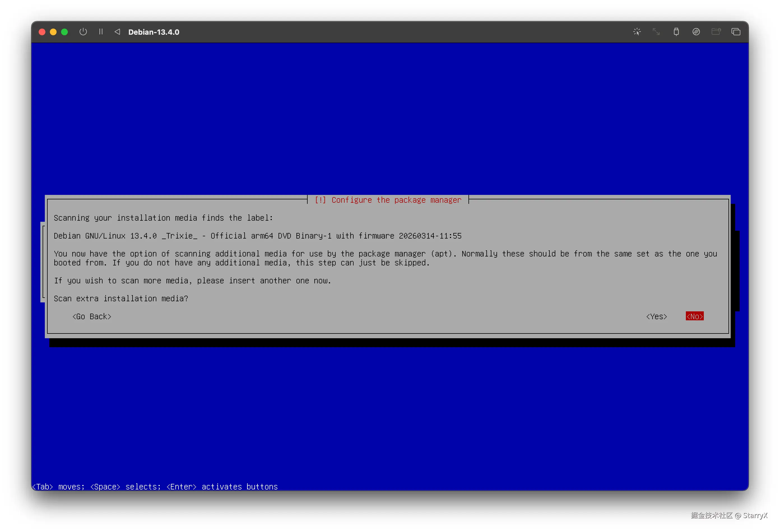Click the Debian Trixie media label line
This screenshot has width=780, height=532.
(257, 236)
